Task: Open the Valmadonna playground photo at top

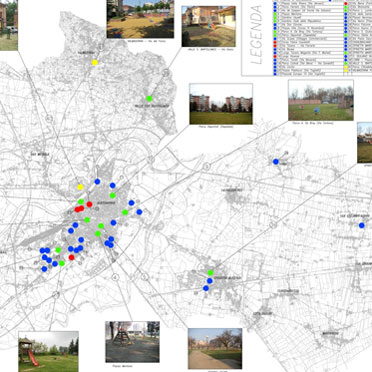Action: point(140,19)
